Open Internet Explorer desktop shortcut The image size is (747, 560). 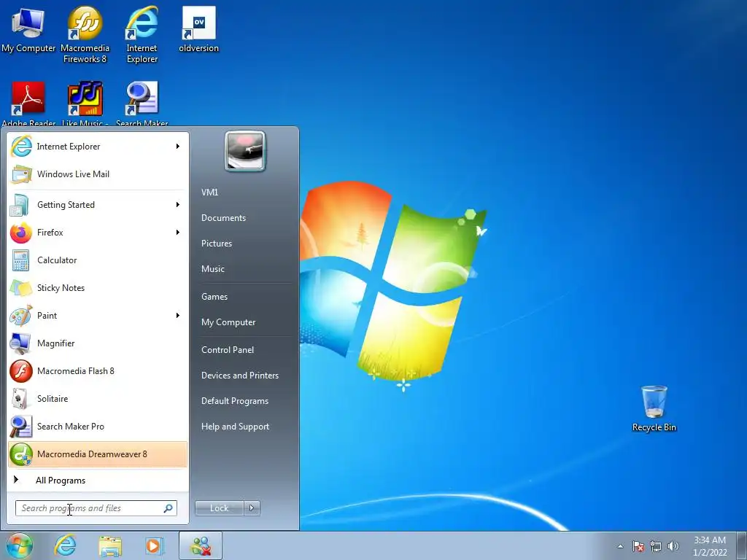pyautogui.click(x=142, y=34)
